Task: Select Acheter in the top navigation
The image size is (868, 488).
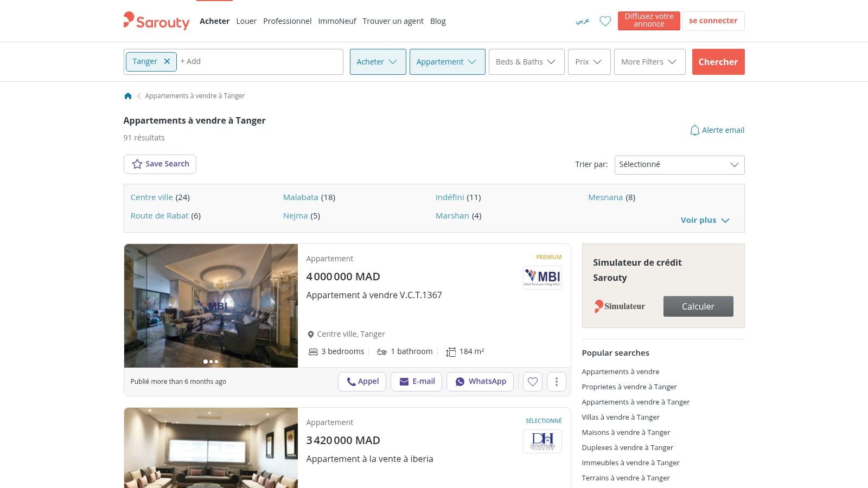Action: click(215, 21)
